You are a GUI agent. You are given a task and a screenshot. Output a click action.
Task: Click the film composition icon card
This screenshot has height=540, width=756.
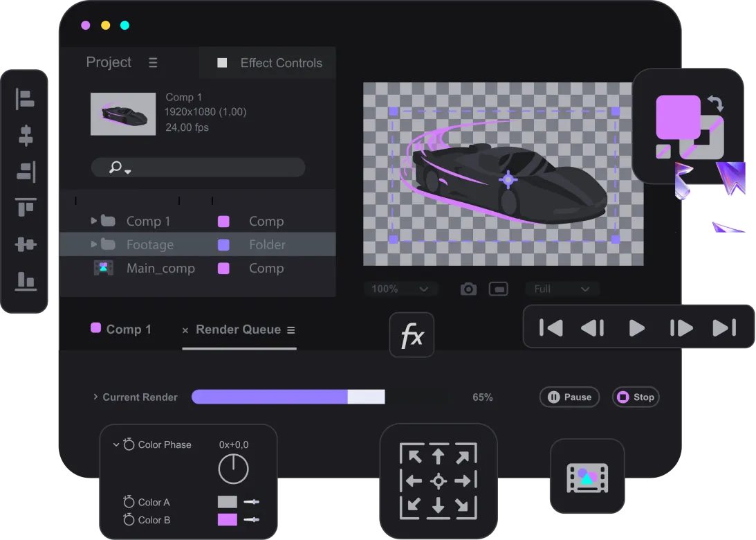click(587, 477)
